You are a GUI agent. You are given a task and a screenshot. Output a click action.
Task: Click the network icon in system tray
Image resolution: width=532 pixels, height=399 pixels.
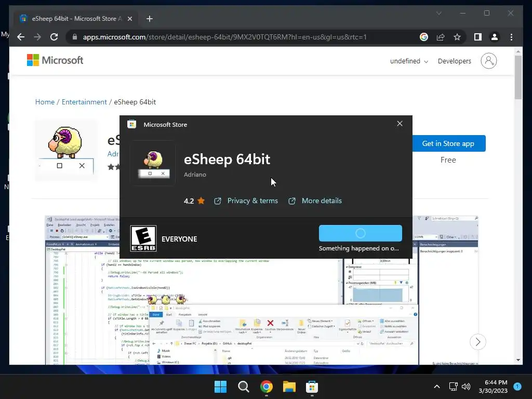coord(453,387)
